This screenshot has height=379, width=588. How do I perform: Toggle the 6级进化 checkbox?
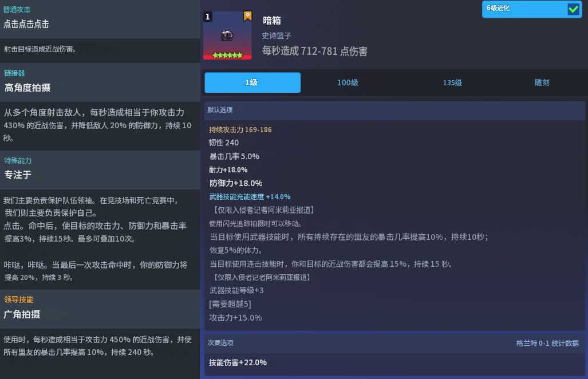coord(573,9)
